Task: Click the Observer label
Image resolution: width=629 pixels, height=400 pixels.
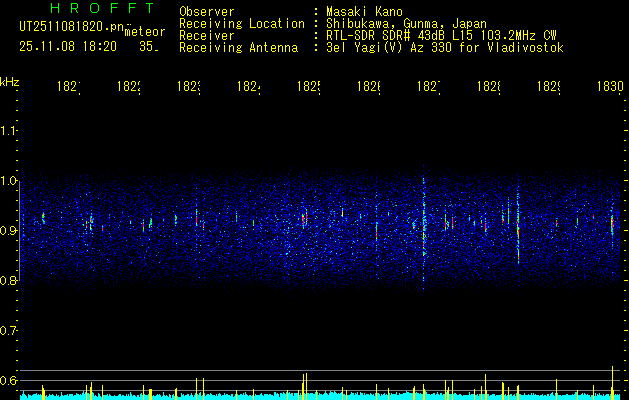Action: click(x=207, y=11)
